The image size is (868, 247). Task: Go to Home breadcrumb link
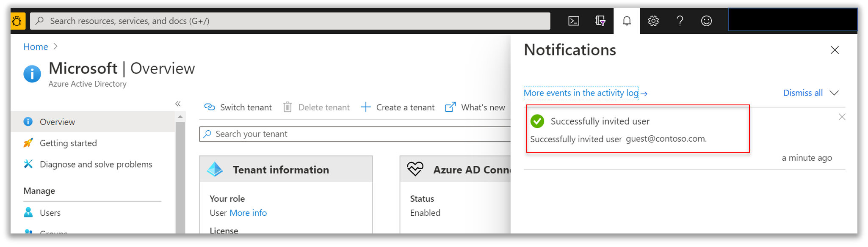tap(36, 47)
